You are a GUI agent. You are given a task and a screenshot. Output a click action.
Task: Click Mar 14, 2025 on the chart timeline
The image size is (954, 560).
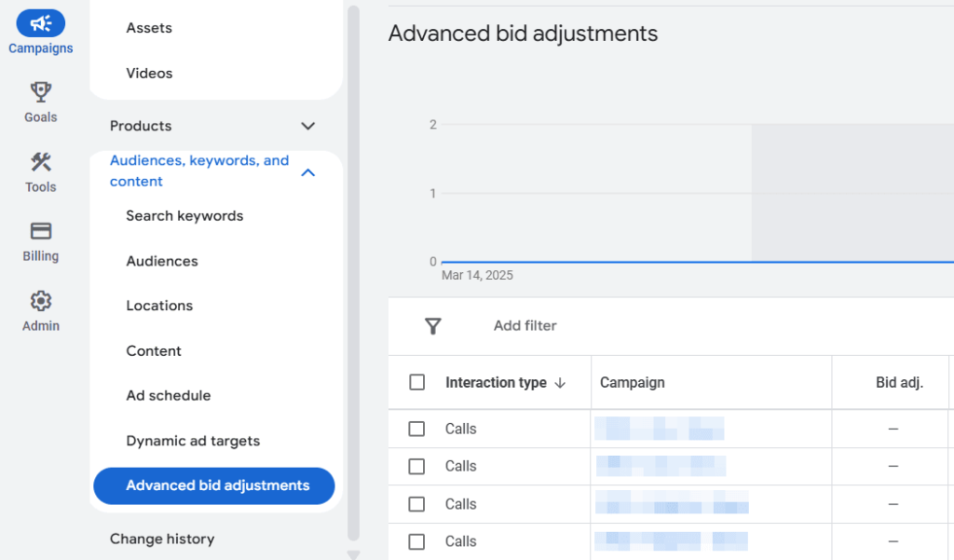tap(478, 275)
